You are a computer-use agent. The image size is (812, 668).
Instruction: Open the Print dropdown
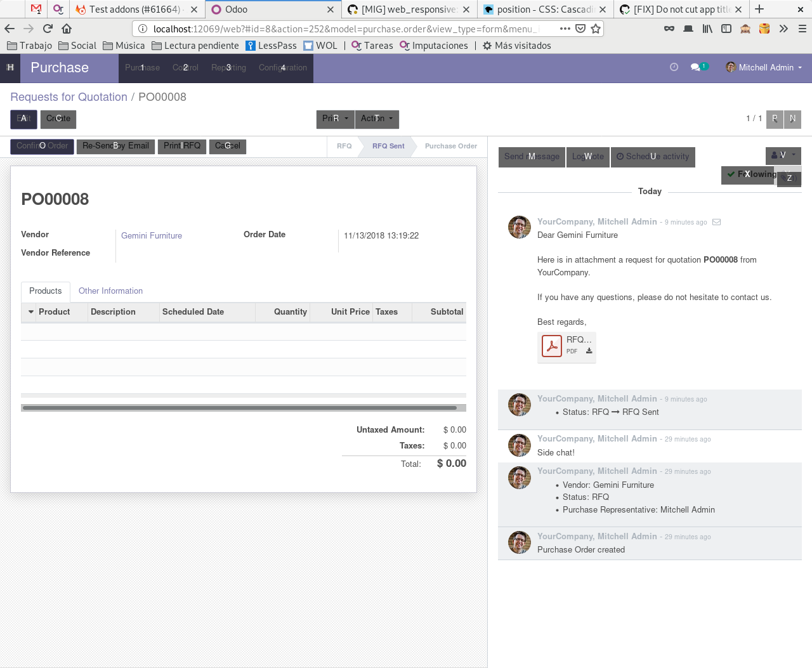click(x=335, y=119)
